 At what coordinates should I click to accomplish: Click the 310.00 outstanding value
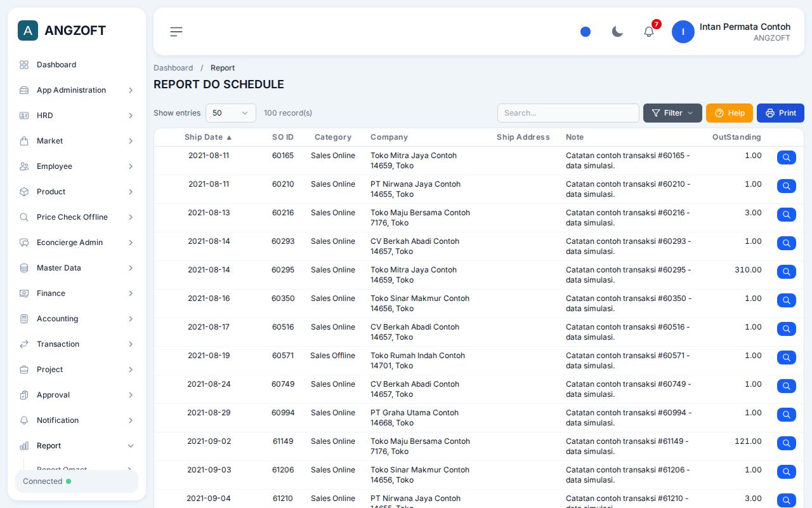coord(748,270)
